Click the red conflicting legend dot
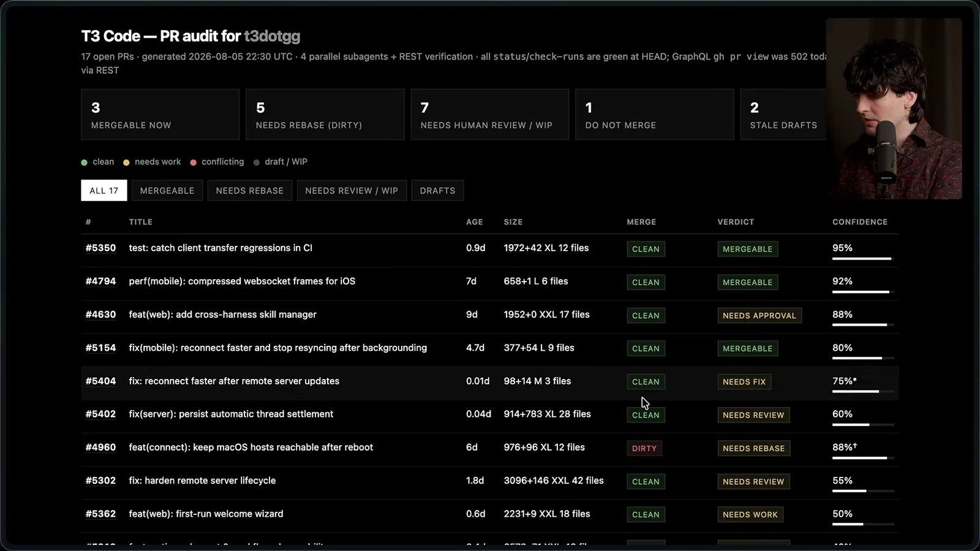The width and height of the screenshot is (980, 551). coord(193,162)
